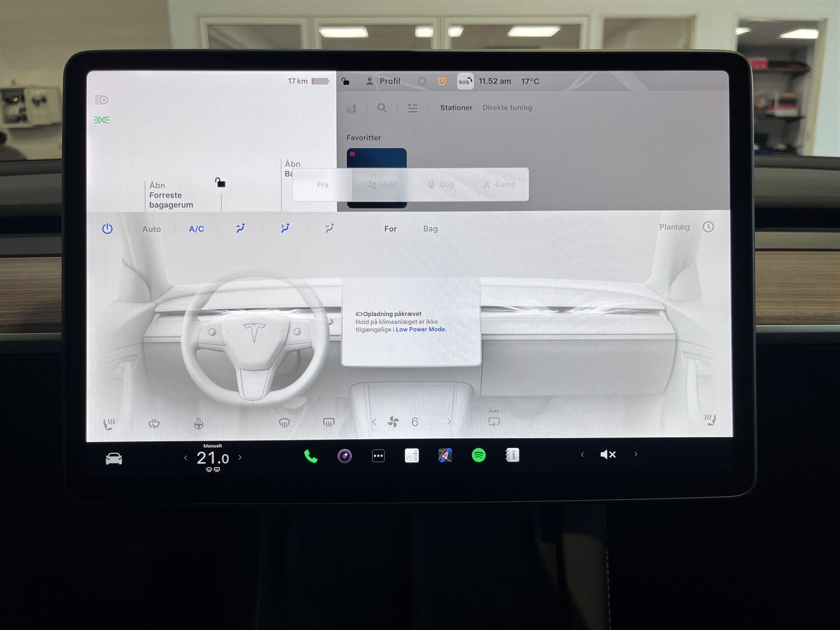The image size is (840, 630).
Task: Toggle Auto air recirculation icon
Action: click(x=493, y=421)
